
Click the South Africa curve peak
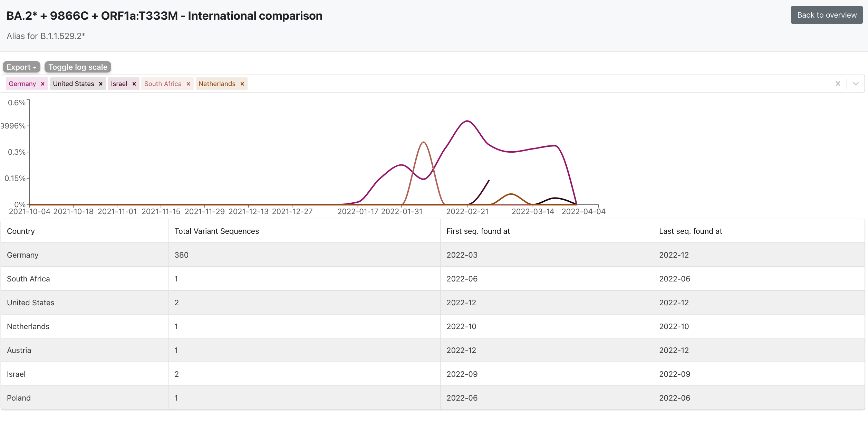(x=423, y=142)
